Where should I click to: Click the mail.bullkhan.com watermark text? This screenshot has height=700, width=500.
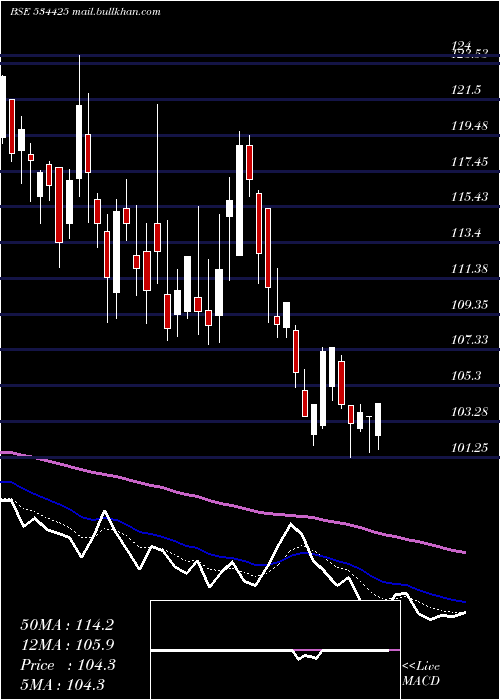(x=116, y=12)
